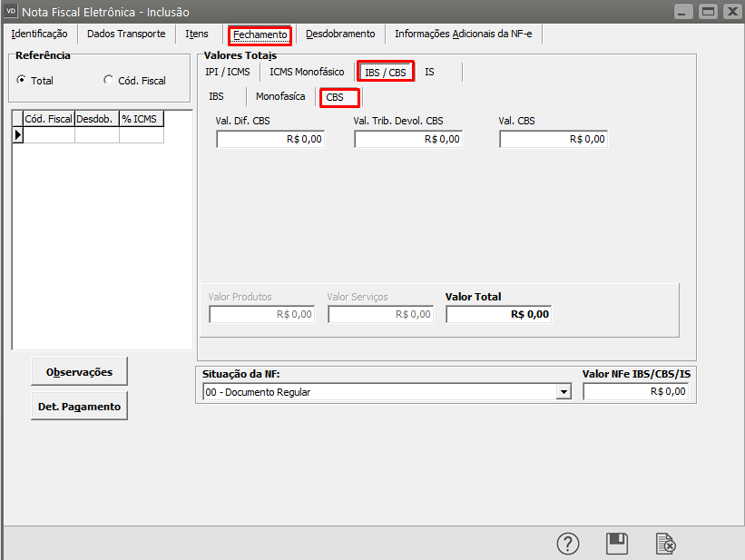
Task: Click the cancel document icon
Action: [x=666, y=543]
